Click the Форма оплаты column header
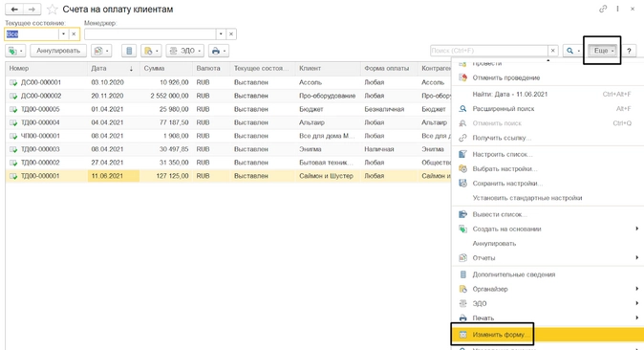 (x=389, y=69)
